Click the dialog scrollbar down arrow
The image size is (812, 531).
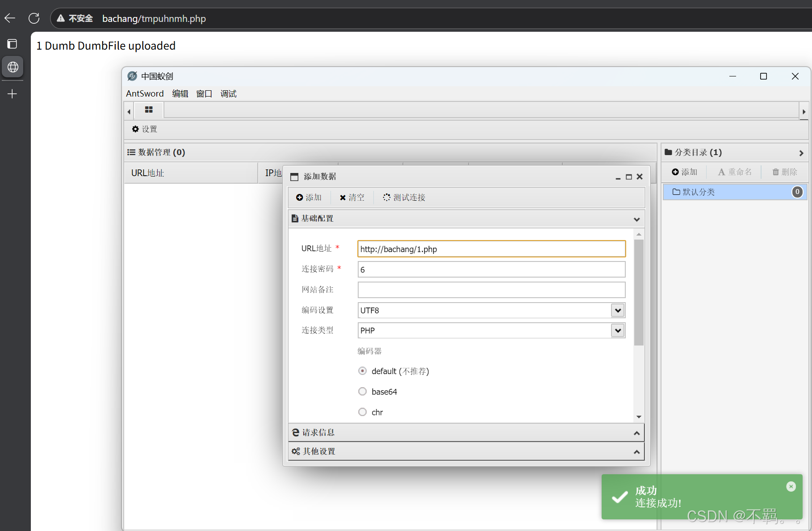click(x=639, y=417)
